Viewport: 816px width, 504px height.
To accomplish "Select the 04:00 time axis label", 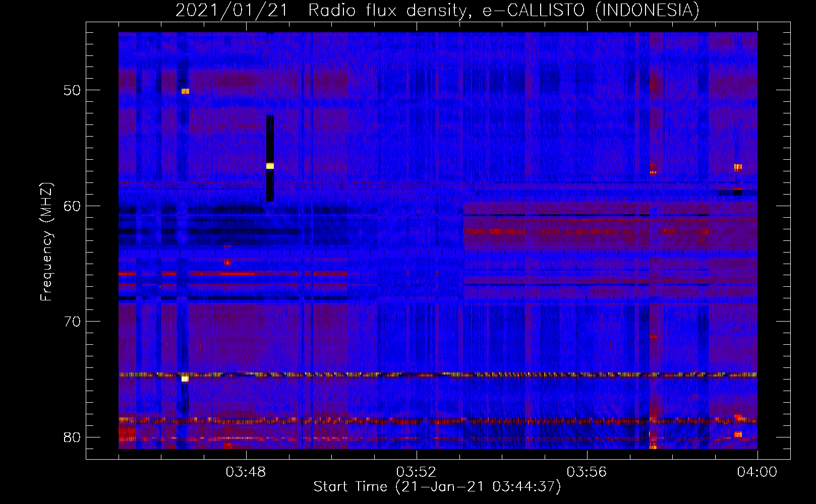I will 757,472.
